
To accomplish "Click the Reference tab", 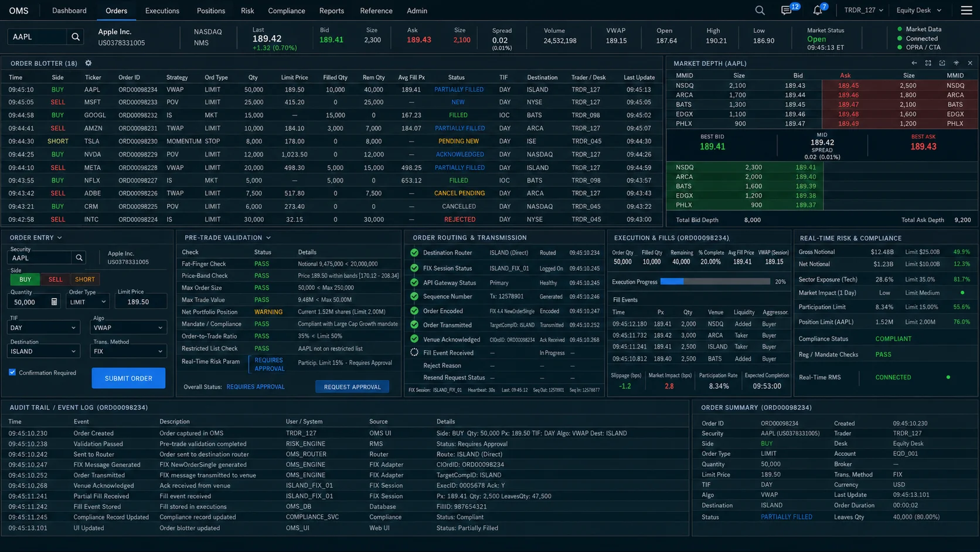I will (376, 11).
